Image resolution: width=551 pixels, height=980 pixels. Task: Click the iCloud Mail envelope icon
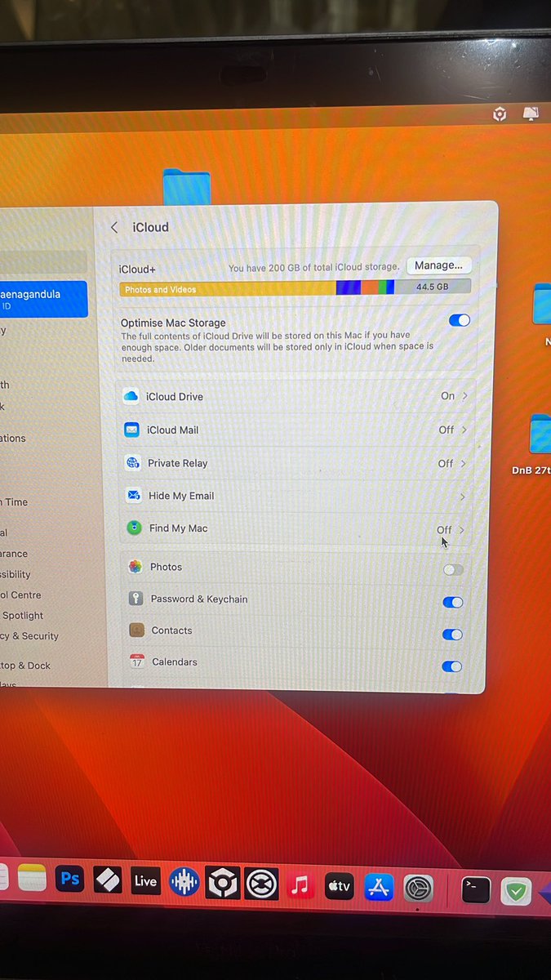click(x=131, y=430)
